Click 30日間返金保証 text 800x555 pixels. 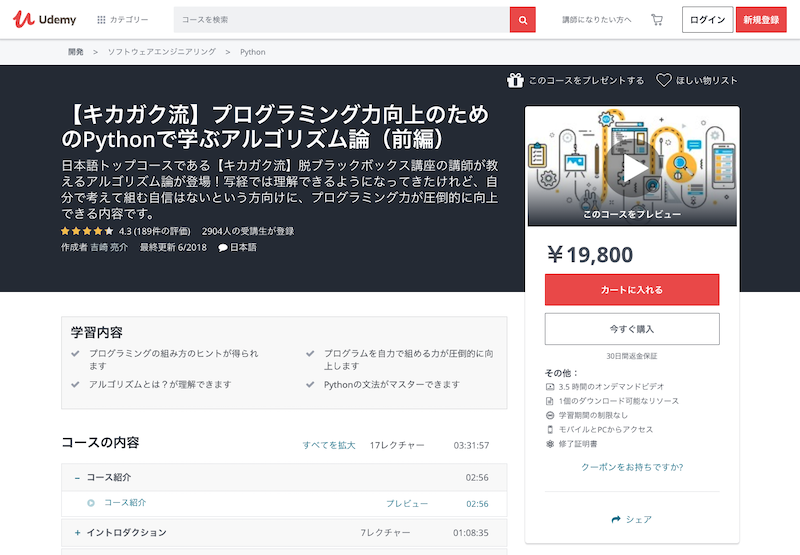point(632,356)
